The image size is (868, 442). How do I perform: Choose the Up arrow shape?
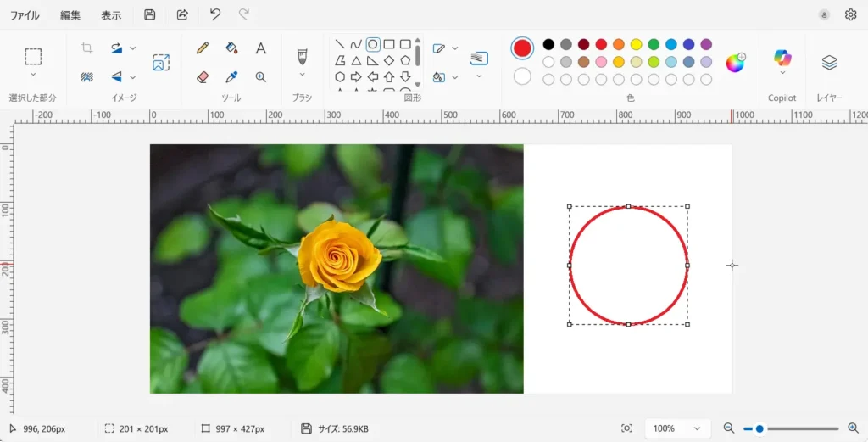click(389, 76)
